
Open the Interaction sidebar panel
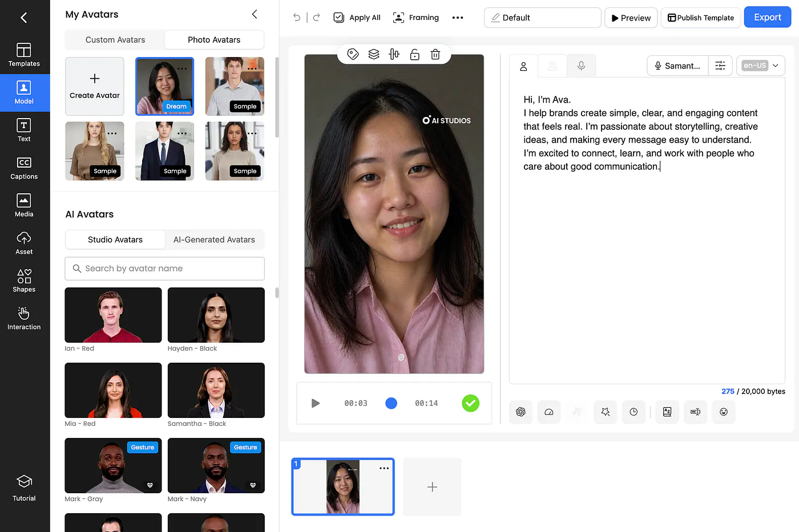24,319
